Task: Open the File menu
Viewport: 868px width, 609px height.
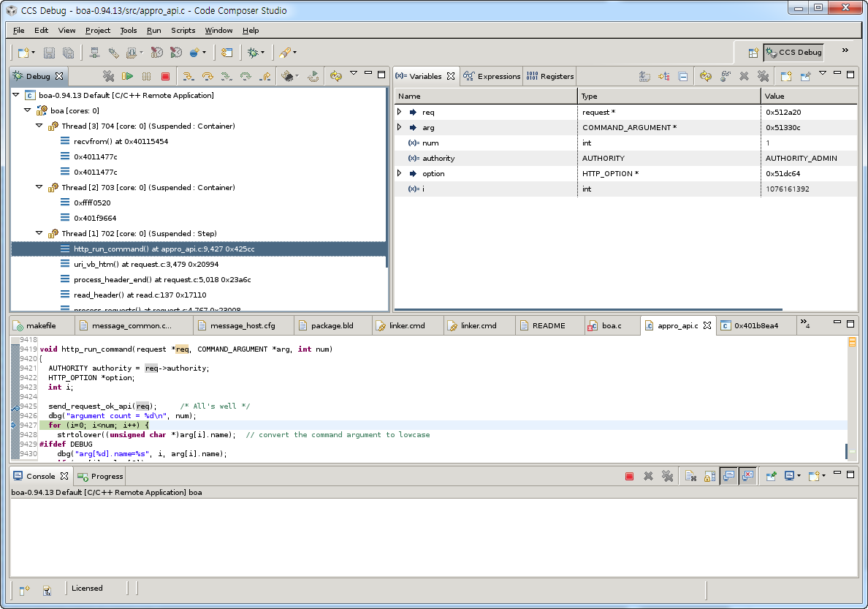Action: click(x=18, y=31)
